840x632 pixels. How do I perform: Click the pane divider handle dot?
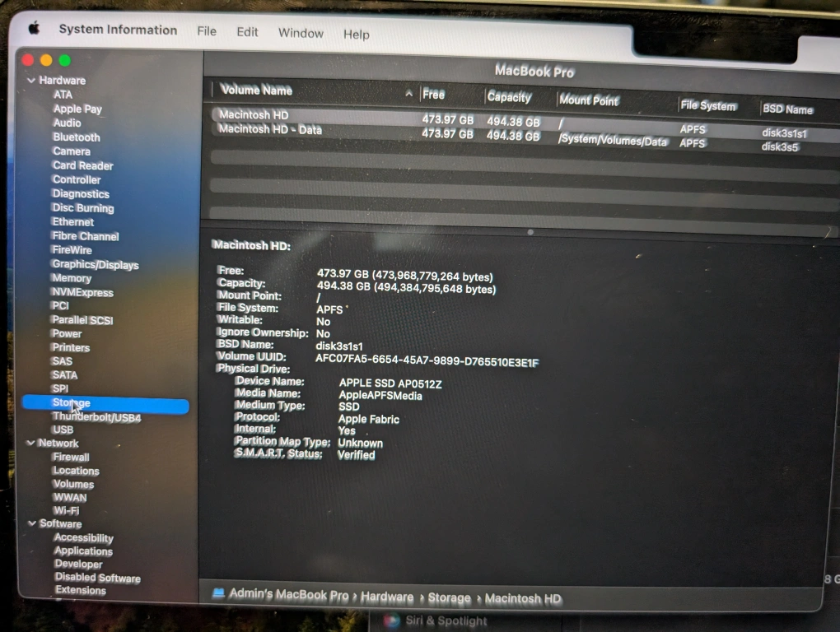[530, 232]
